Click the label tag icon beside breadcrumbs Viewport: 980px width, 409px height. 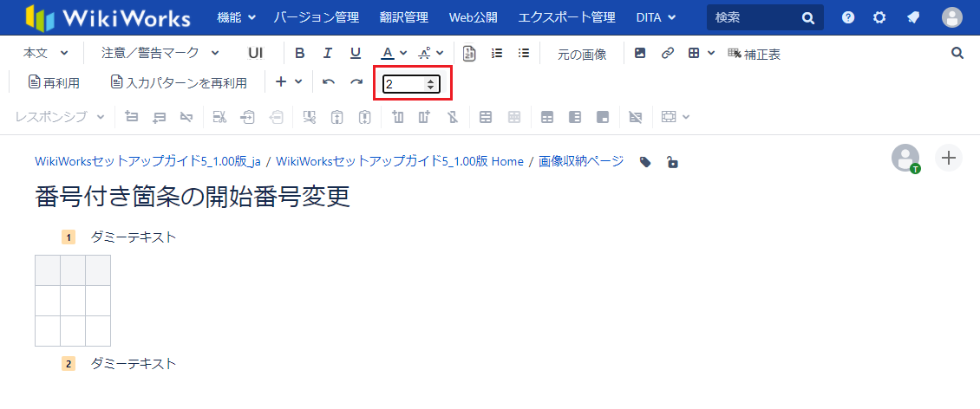click(645, 162)
